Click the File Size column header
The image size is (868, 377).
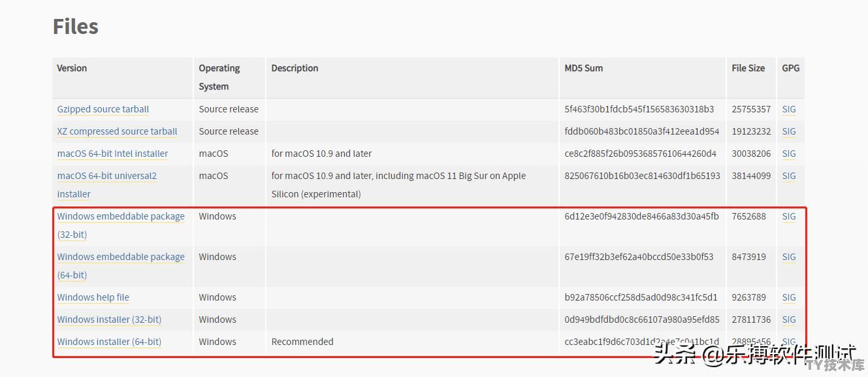748,68
